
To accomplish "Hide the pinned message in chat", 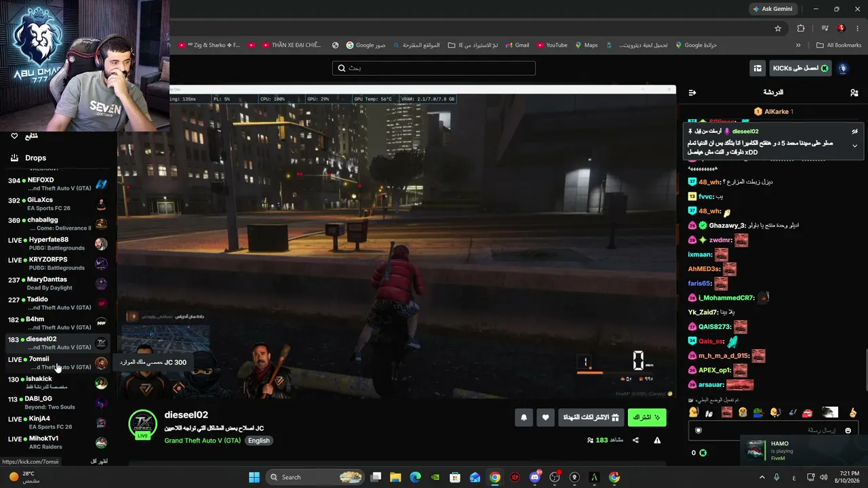I will click(x=854, y=131).
